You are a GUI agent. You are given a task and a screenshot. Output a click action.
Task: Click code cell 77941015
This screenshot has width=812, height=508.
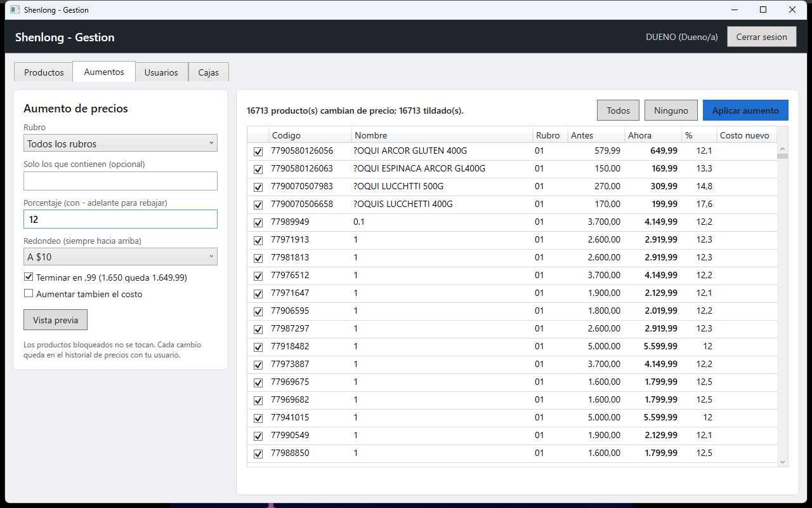coord(290,417)
